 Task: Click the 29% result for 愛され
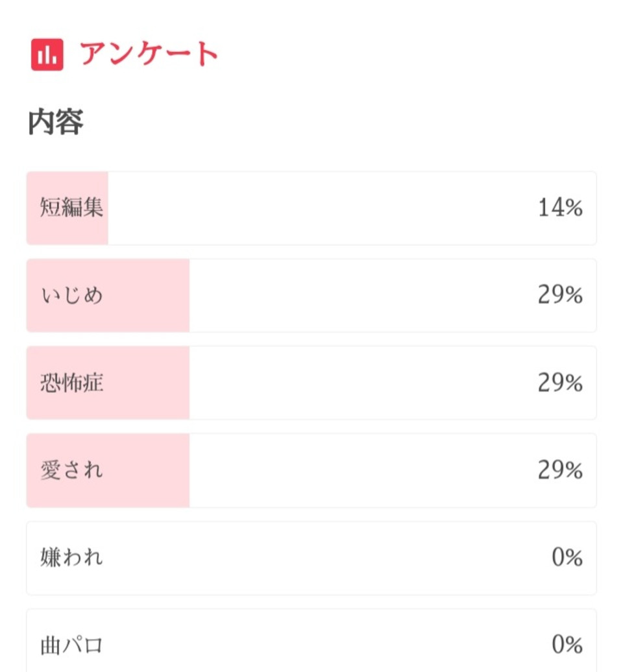[x=561, y=470]
